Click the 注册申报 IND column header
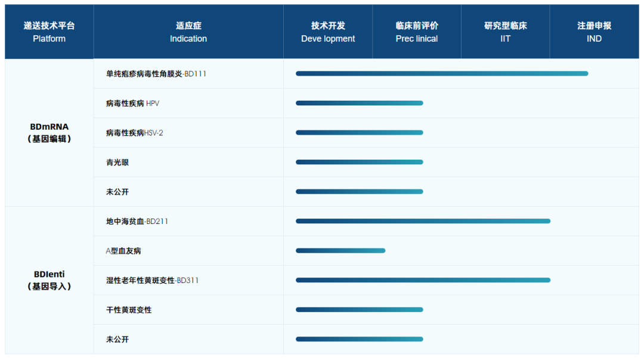This screenshot has width=644, height=358. coord(594,32)
